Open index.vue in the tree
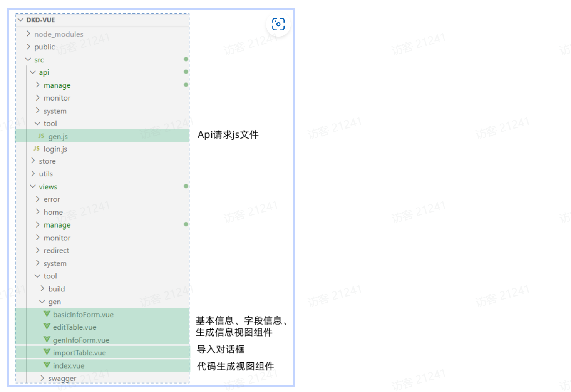This screenshot has height=392, width=571. (102, 365)
